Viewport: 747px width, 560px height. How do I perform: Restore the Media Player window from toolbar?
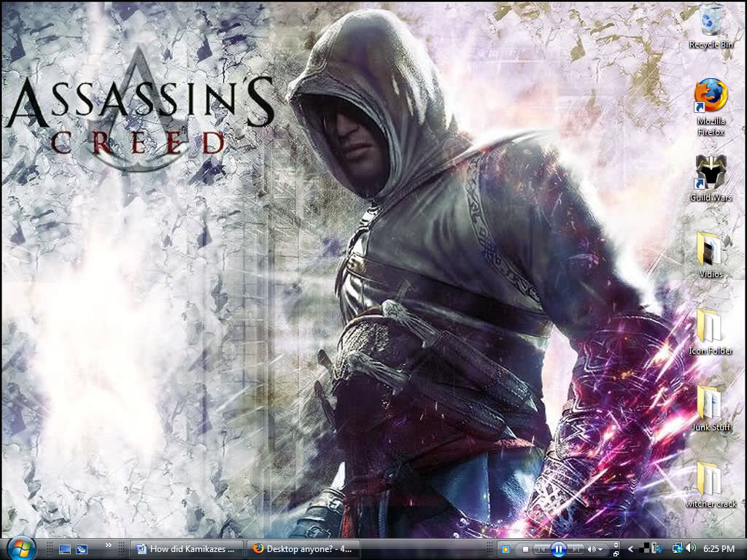616,554
